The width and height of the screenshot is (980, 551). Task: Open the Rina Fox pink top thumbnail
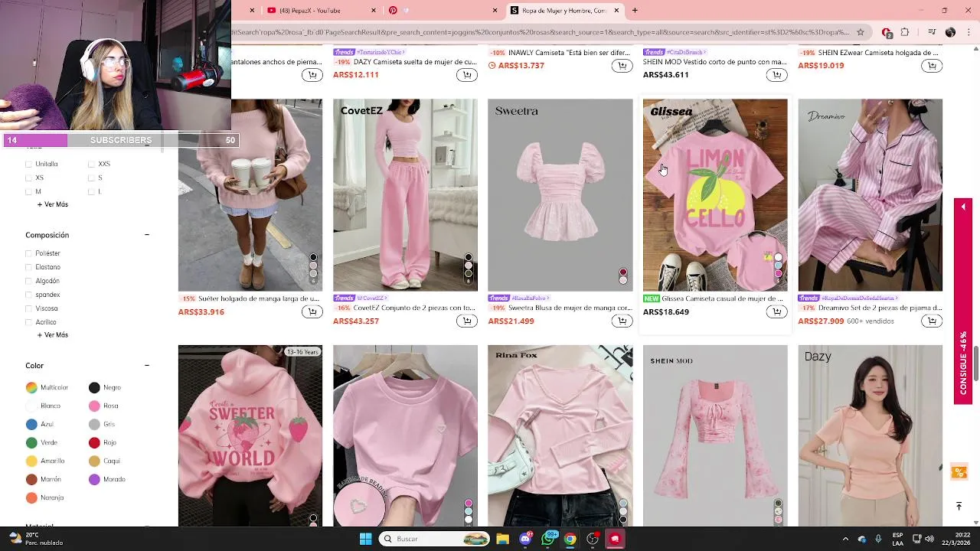click(x=560, y=435)
